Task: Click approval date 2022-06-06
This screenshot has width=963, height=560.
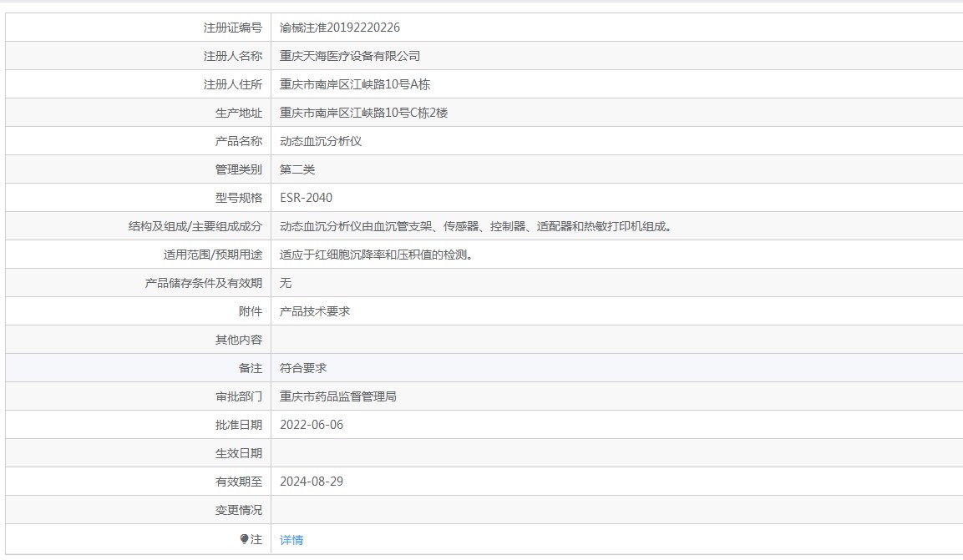Action: coord(312,425)
